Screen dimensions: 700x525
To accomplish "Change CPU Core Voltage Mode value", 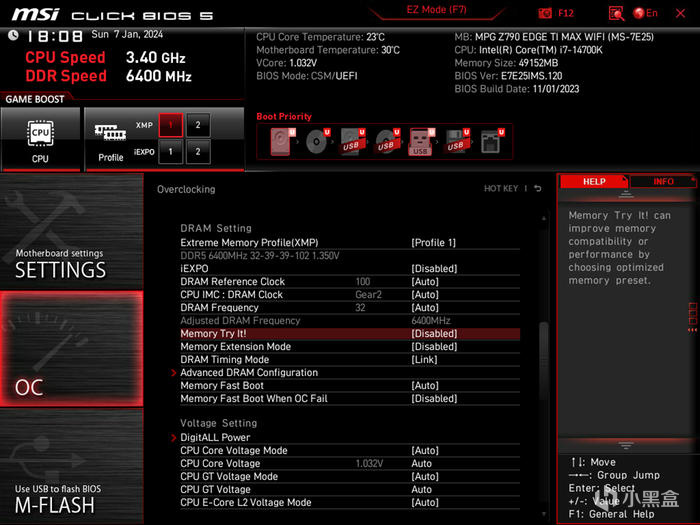I will (425, 450).
